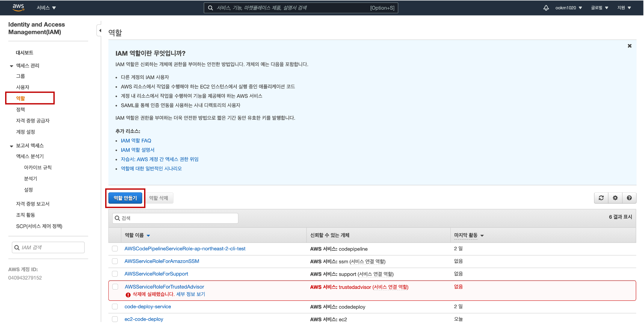This screenshot has width=644, height=323.
Task: Click the notifications bell icon
Action: 546,8
